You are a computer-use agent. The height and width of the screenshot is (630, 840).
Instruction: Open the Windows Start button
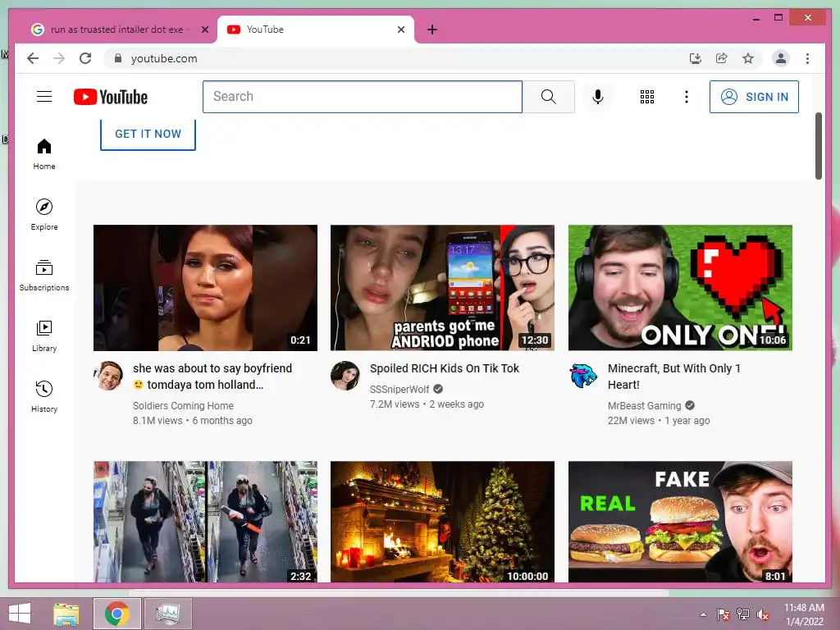click(x=20, y=614)
